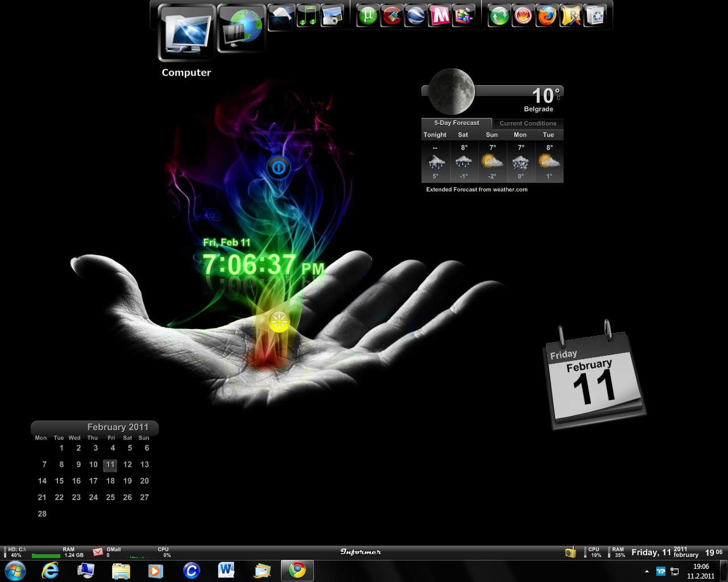Open the documents folder dock icon
This screenshot has width=728, height=582.
click(x=281, y=17)
